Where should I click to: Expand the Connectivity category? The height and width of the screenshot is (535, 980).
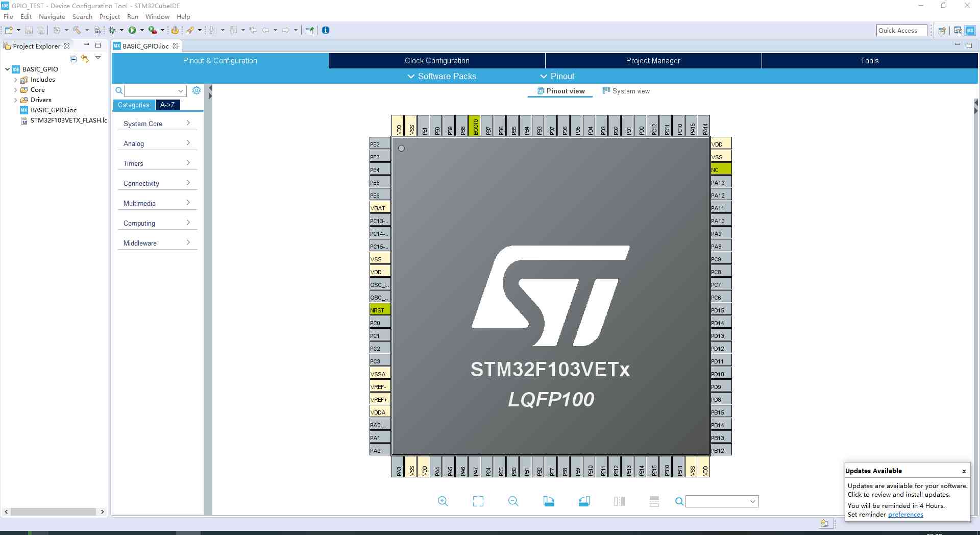[x=157, y=183]
